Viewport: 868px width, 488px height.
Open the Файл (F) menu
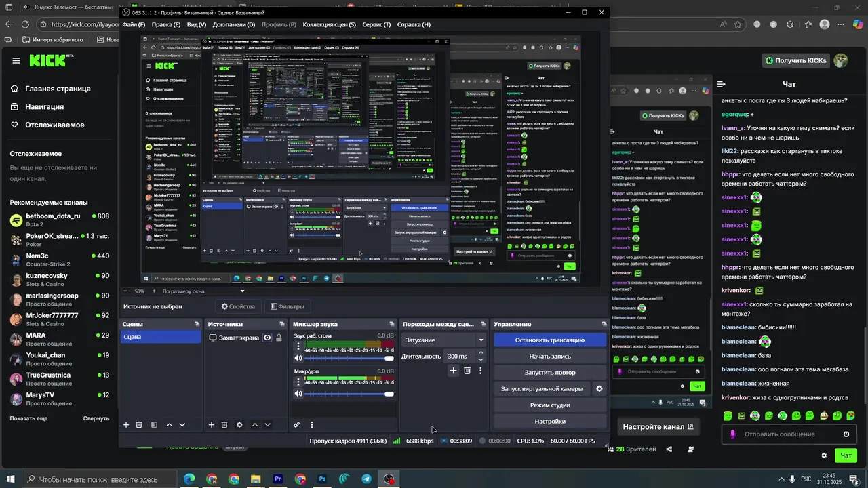pos(134,24)
